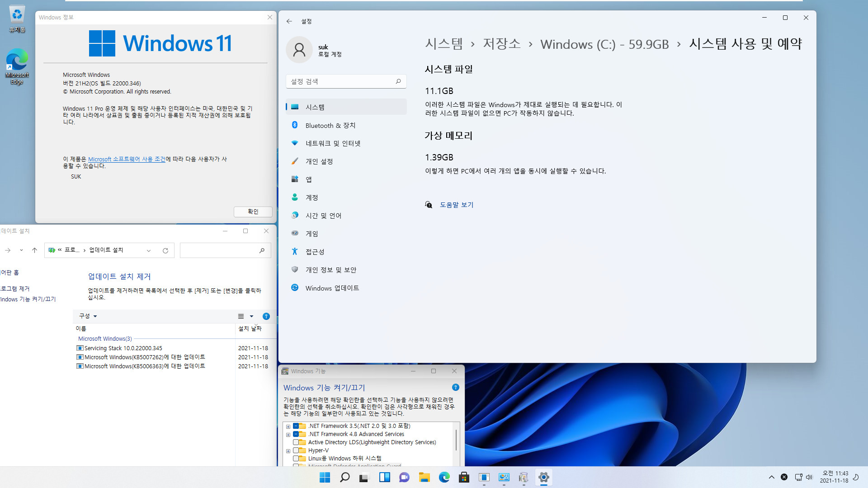Toggle .NET Framework 3.5 checkbox
This screenshot has width=868, height=488.
click(296, 426)
